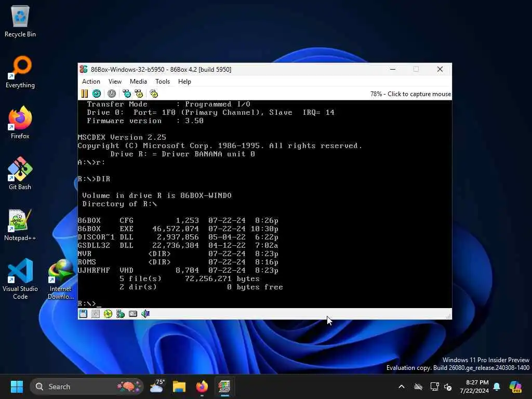Viewport: 532px width, 399px height.
Task: Open the Windows Start menu
Action: pyautogui.click(x=17, y=387)
